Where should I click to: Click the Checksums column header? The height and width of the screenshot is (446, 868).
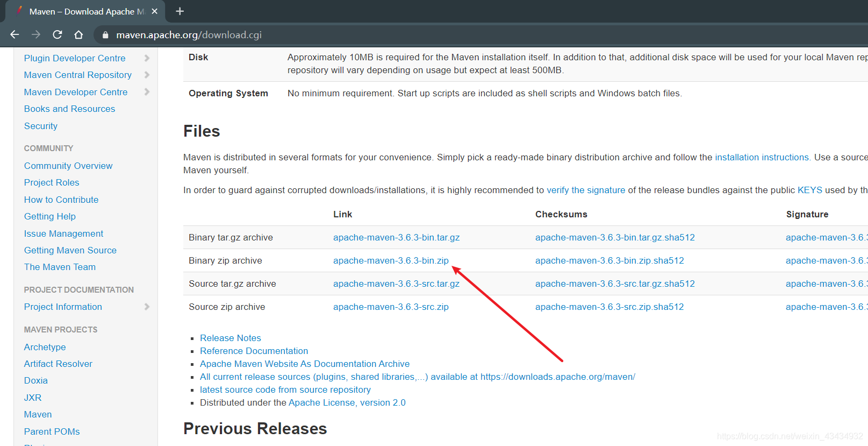tap(561, 214)
